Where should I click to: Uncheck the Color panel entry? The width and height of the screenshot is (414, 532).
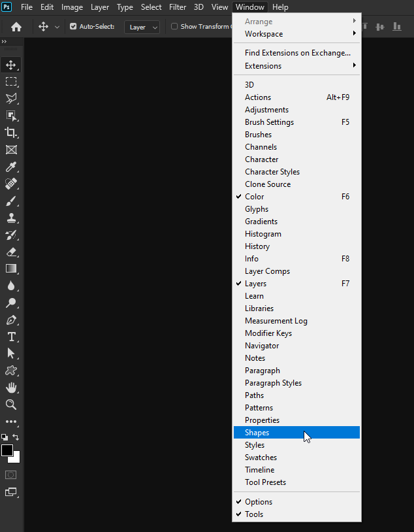296,197
